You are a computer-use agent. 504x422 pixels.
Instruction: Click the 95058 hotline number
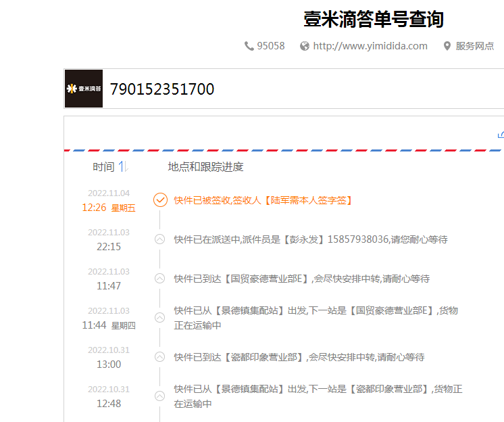271,46
